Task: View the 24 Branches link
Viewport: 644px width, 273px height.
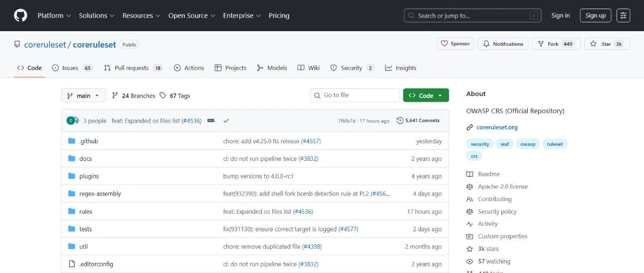Action: pyautogui.click(x=133, y=96)
